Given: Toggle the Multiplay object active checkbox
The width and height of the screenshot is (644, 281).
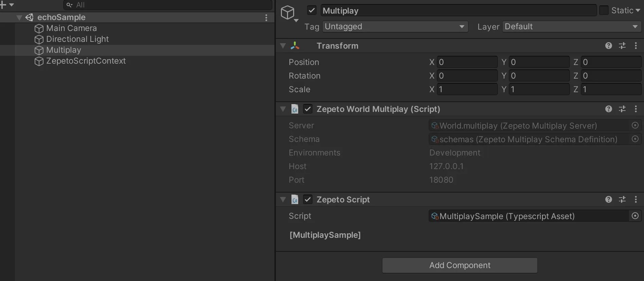Looking at the screenshot, I should coord(312,11).
